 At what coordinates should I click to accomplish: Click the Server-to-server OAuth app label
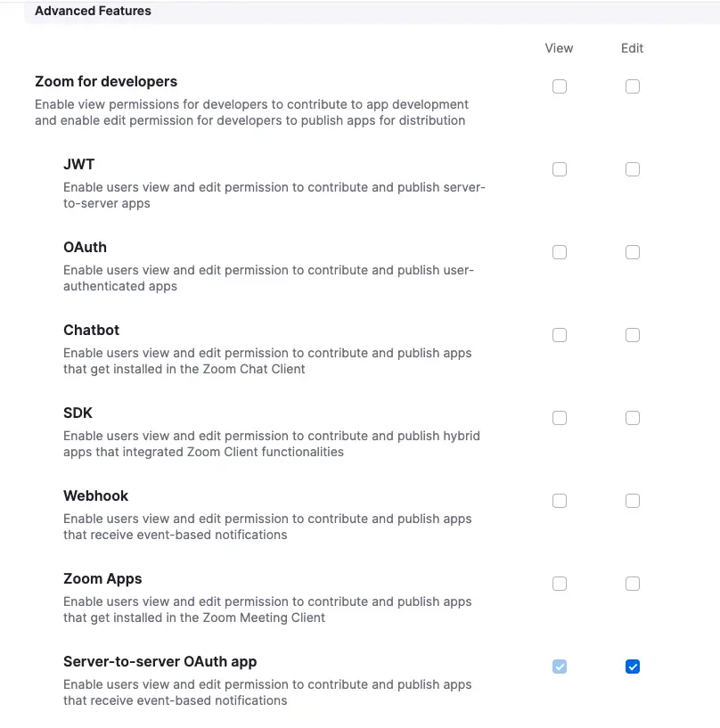pyautogui.click(x=160, y=661)
